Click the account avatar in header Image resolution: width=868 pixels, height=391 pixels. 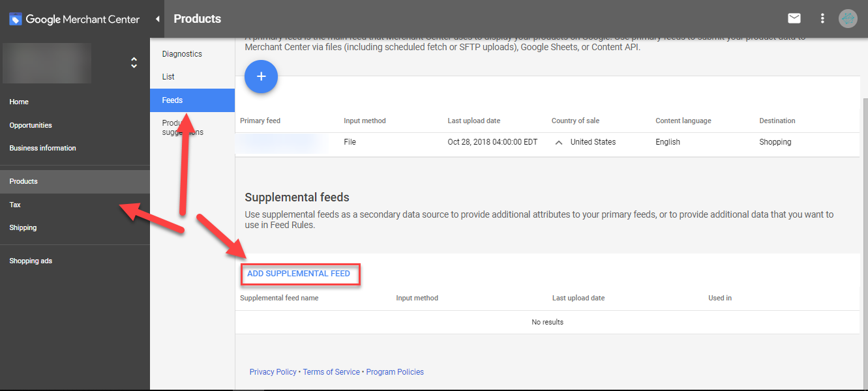click(848, 18)
